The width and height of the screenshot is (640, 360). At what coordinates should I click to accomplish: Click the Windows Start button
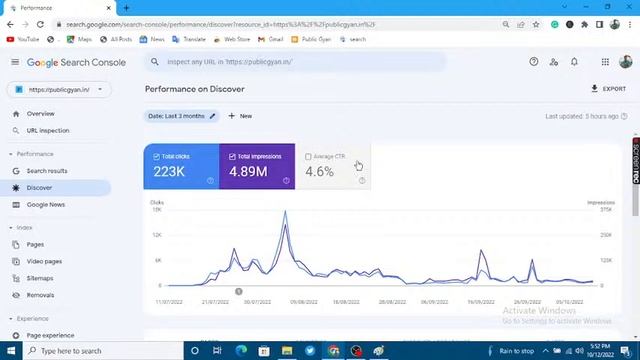point(11,351)
